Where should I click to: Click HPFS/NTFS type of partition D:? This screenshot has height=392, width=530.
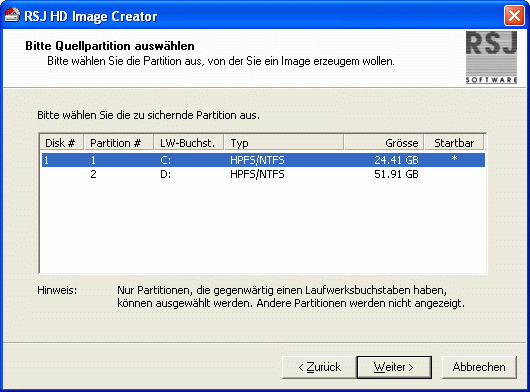coord(257,174)
